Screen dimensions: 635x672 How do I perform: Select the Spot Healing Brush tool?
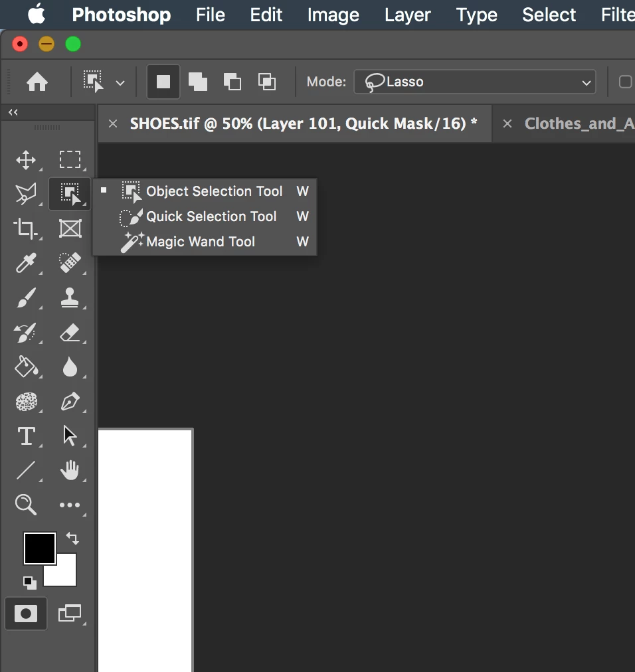tap(70, 263)
